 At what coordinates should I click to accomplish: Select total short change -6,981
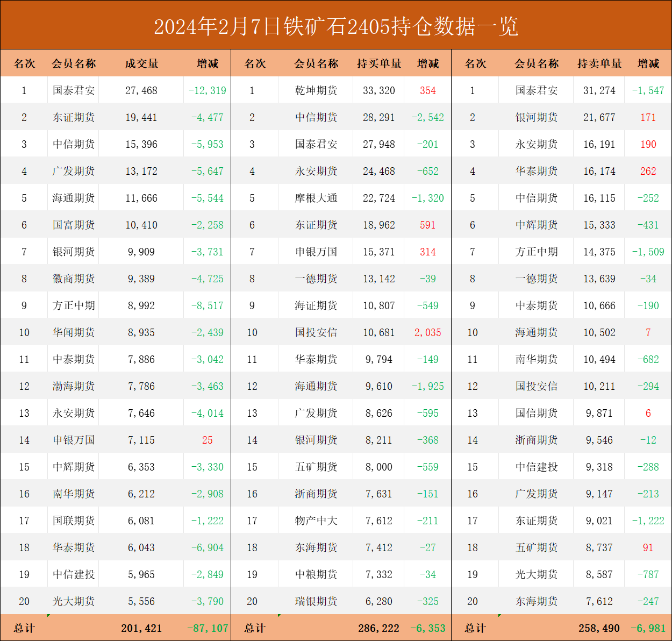(648, 628)
